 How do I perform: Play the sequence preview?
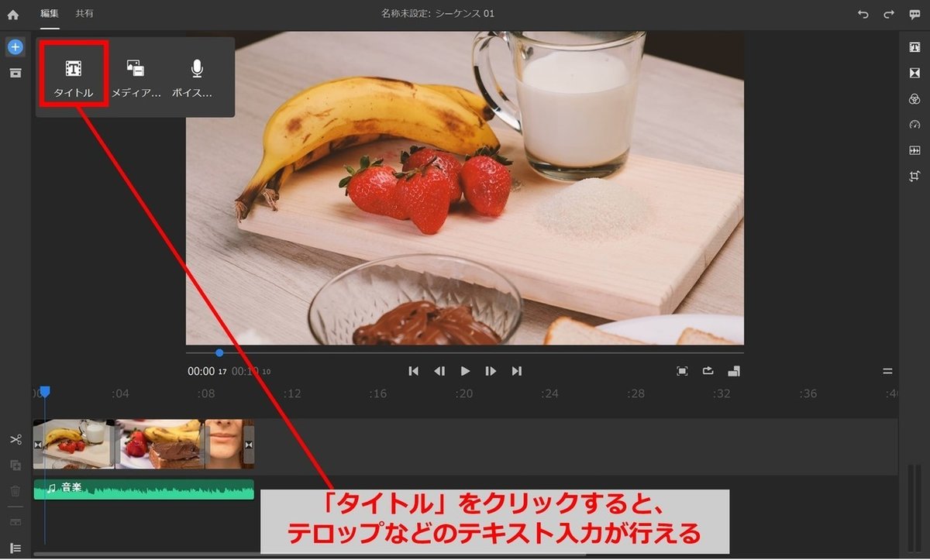[x=465, y=371]
